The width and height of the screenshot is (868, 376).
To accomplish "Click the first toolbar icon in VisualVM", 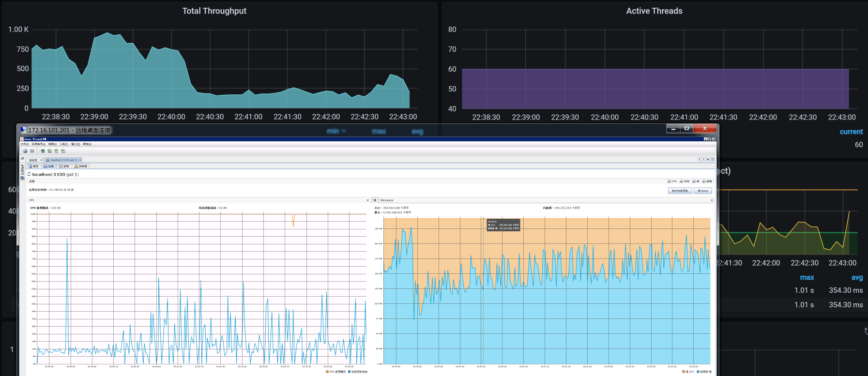I will pyautogui.click(x=25, y=151).
